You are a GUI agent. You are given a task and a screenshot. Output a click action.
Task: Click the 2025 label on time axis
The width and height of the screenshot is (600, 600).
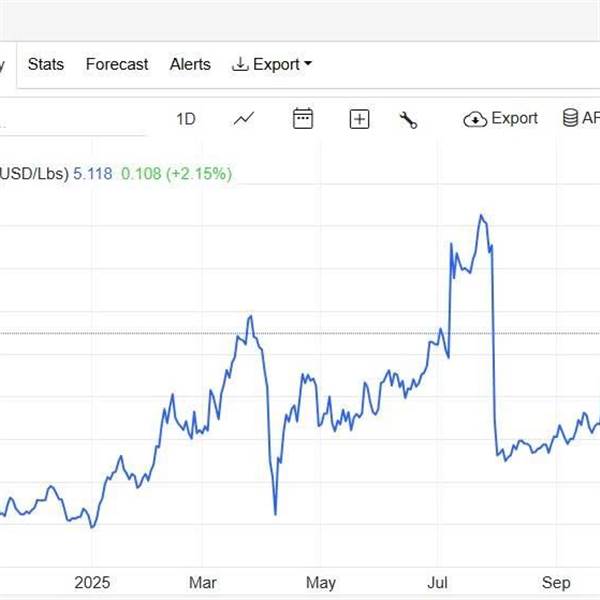coord(93,582)
